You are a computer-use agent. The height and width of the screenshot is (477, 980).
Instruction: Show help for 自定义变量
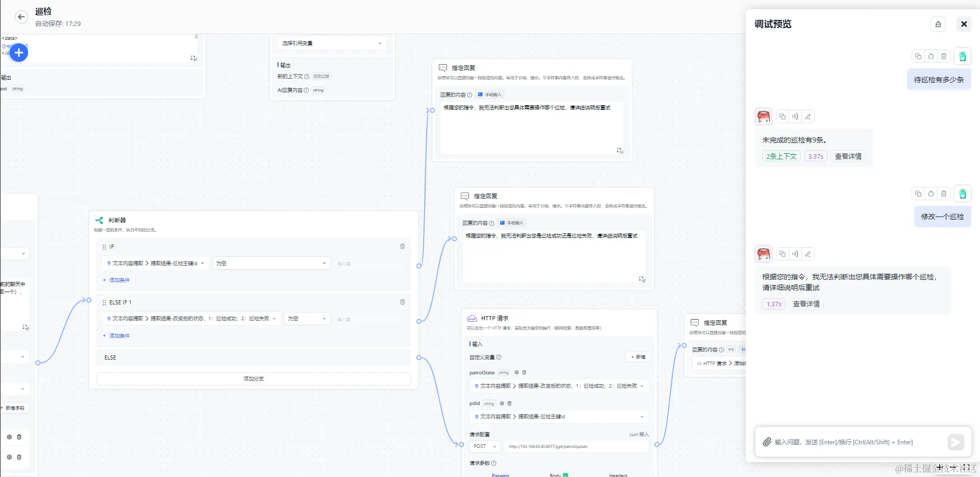(499, 357)
